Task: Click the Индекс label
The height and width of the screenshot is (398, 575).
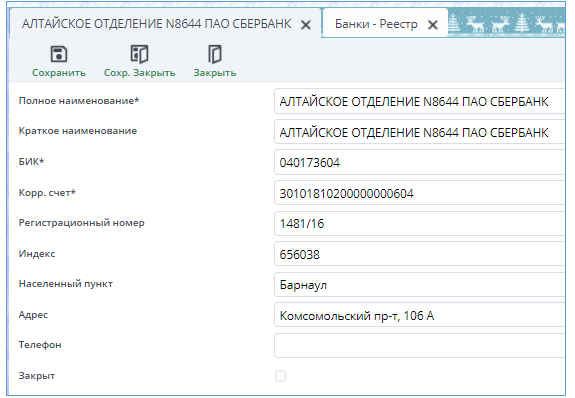Action: 37,254
